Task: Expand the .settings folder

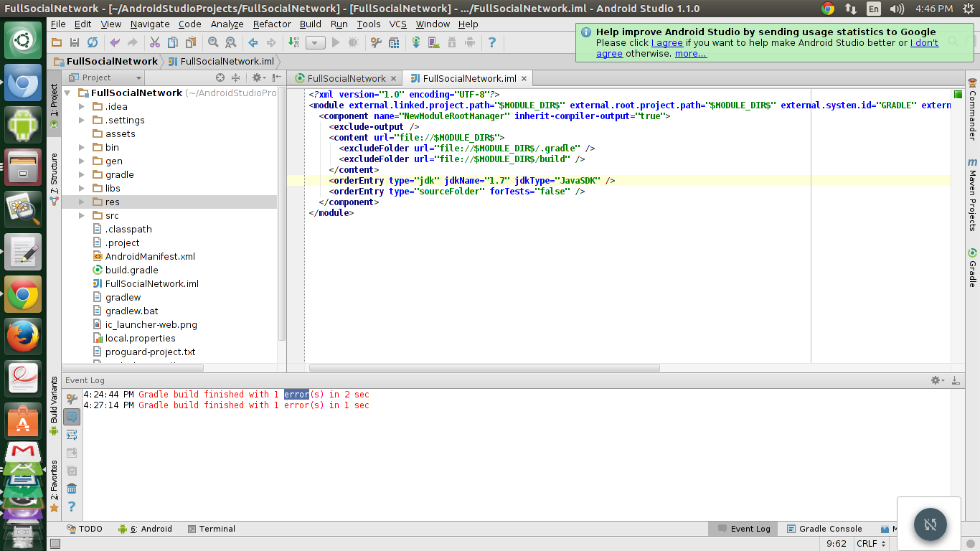Action: (x=83, y=120)
